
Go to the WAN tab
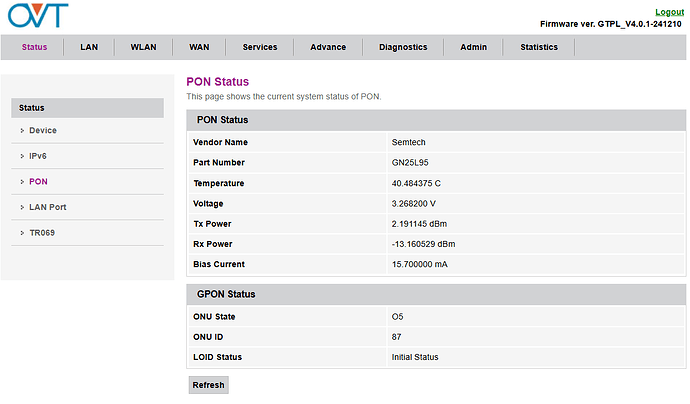[199, 47]
